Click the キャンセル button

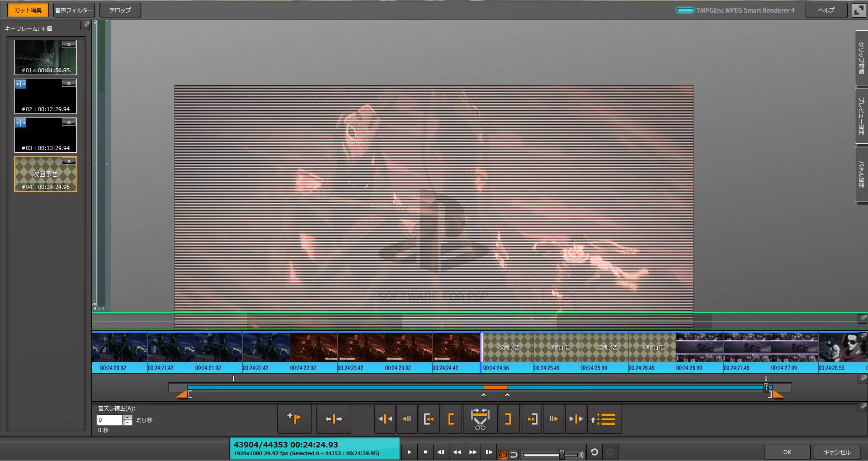pos(837,452)
